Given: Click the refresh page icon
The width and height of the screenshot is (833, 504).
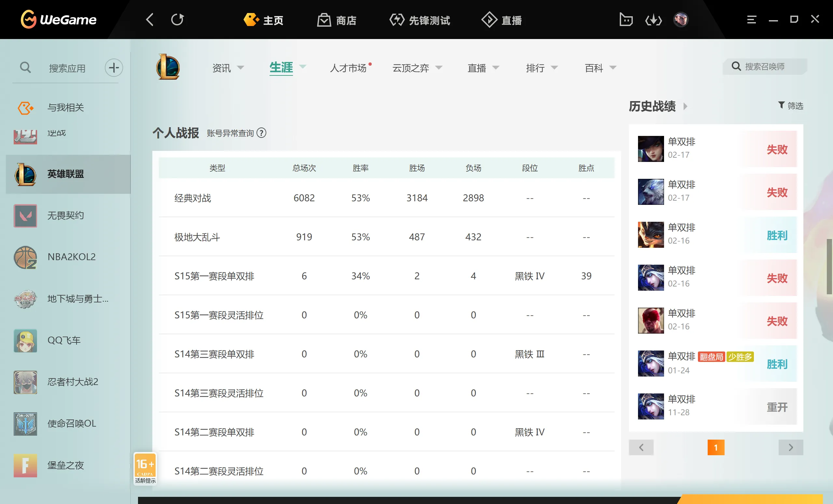Looking at the screenshot, I should [177, 20].
